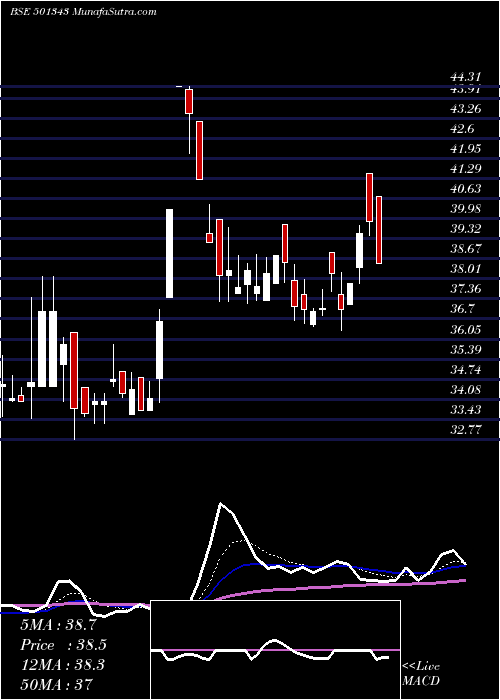Click the 33.43 price axis label
Screen dimensions: 500x700
tap(466, 410)
